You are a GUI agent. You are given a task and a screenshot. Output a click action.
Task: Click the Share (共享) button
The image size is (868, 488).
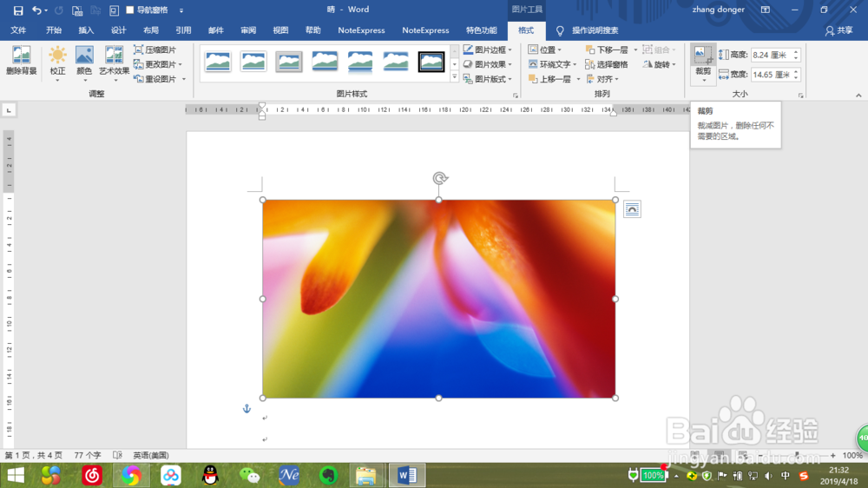[838, 30]
